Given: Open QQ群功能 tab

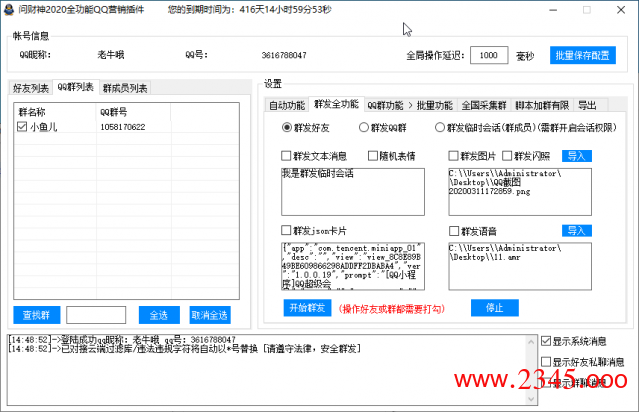Looking at the screenshot, I should (385, 105).
